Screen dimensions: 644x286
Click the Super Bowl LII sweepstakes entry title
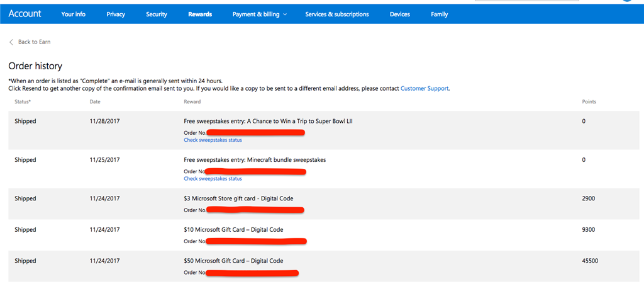click(x=268, y=122)
